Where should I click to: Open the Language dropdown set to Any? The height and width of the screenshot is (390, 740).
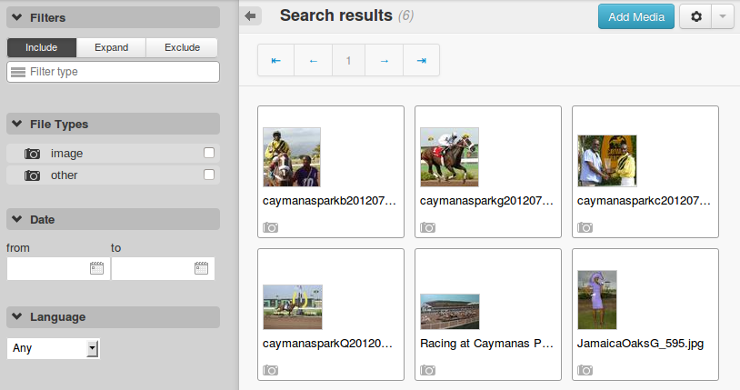(53, 348)
